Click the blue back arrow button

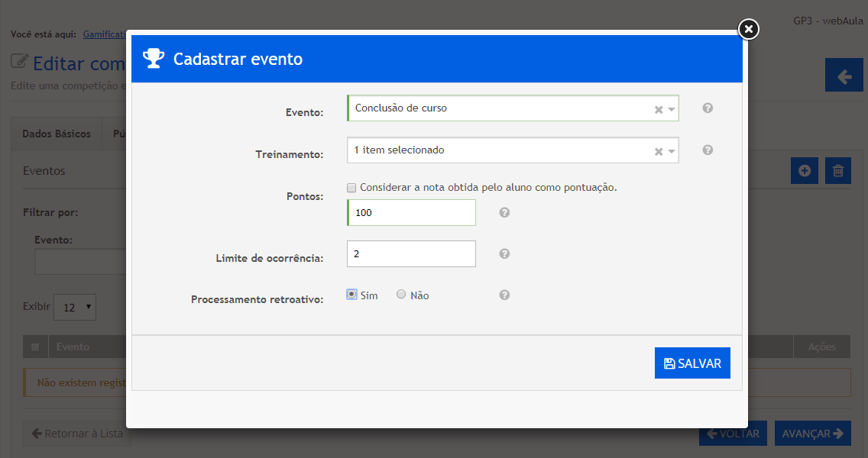[x=844, y=76]
